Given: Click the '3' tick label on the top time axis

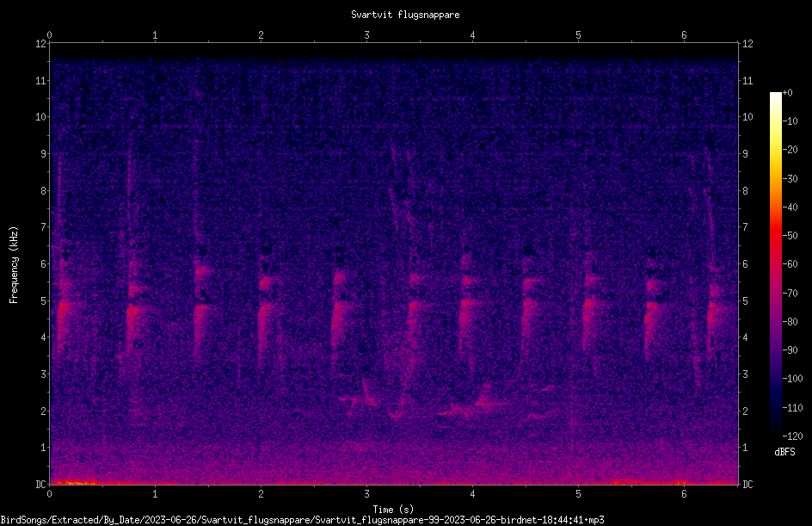Looking at the screenshot, I should click(x=366, y=35).
